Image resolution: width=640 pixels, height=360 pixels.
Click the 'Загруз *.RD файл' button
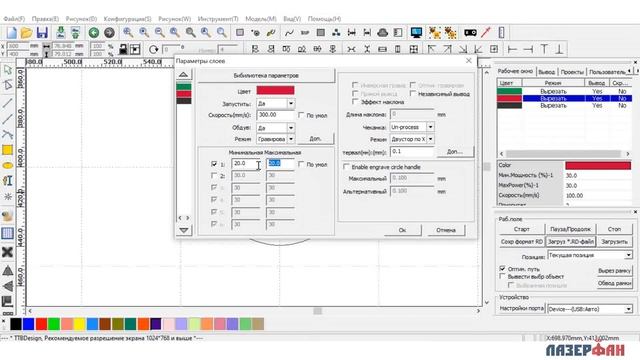tap(571, 242)
